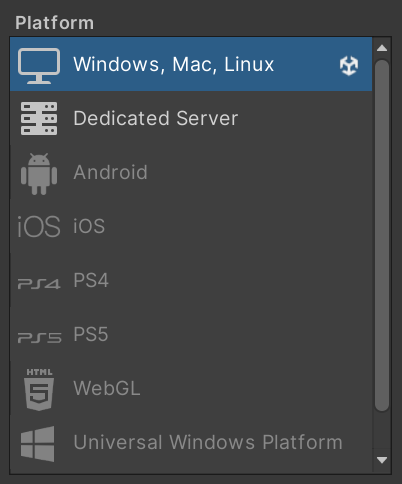Click the scrollbar up arrow

tap(382, 48)
